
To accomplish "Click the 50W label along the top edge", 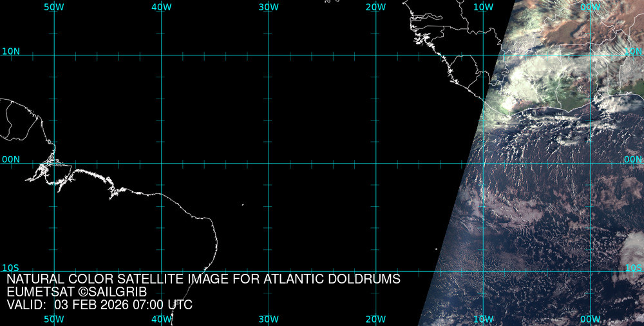I will [x=54, y=6].
